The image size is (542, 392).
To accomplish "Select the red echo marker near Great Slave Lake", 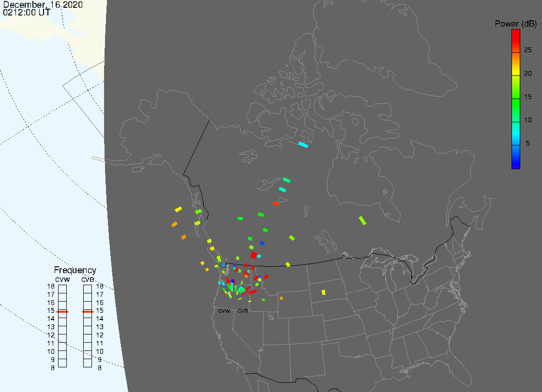I will 275,203.
